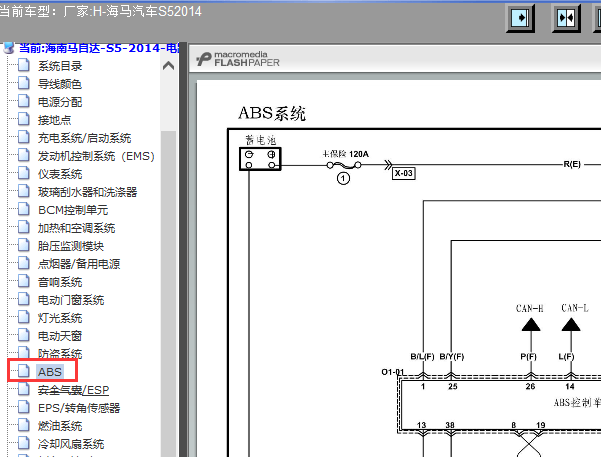
Task: Click the page icon beside 仪表系统
Action: point(24,173)
